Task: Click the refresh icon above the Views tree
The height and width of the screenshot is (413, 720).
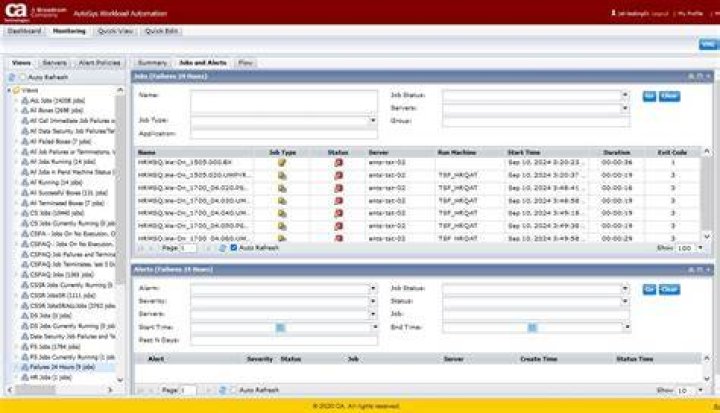Action: [12, 77]
